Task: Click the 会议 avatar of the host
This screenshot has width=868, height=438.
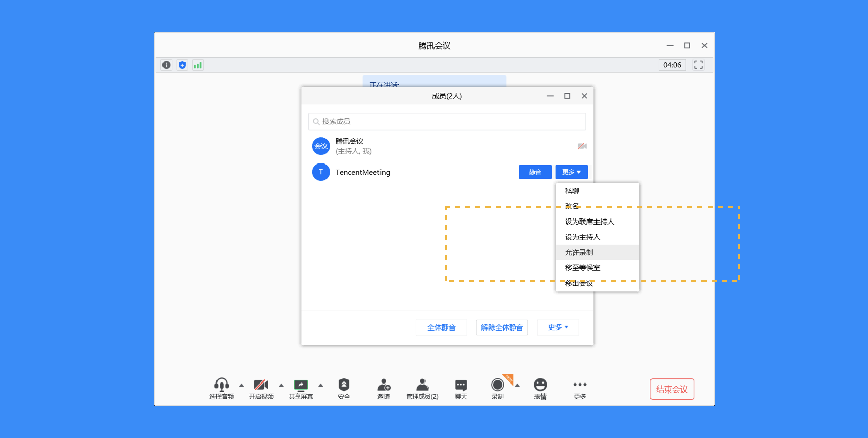Action: [x=321, y=146]
